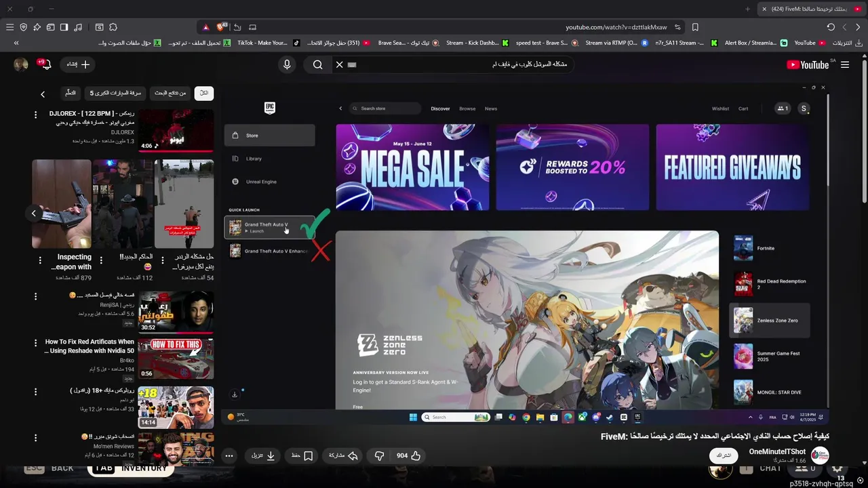Reload the YouTube page

(831, 27)
